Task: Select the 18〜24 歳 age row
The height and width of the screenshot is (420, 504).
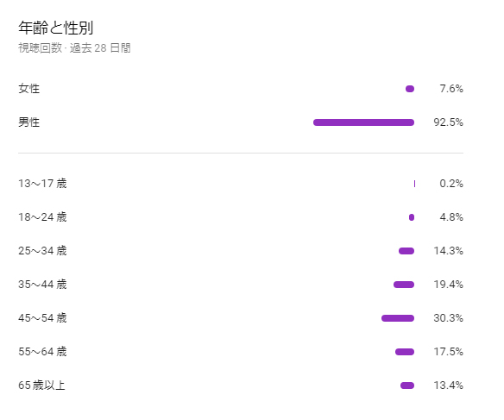Action: click(241, 217)
